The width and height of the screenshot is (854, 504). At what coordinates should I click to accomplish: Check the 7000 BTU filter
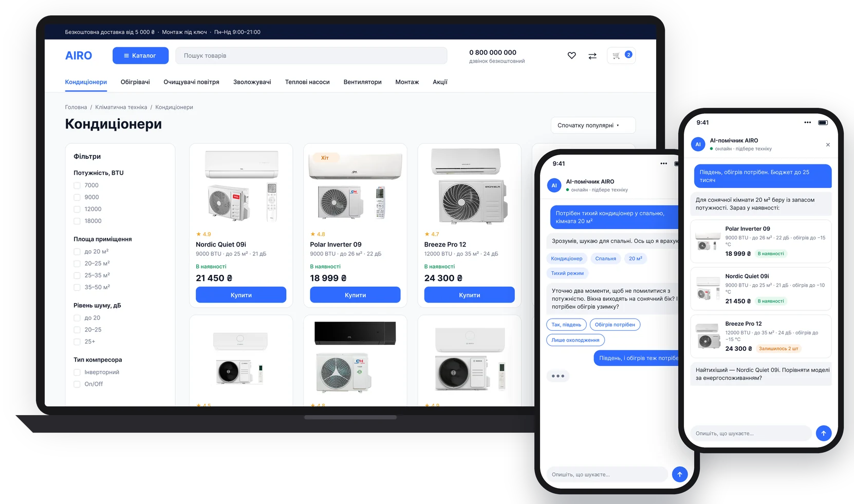coord(77,185)
